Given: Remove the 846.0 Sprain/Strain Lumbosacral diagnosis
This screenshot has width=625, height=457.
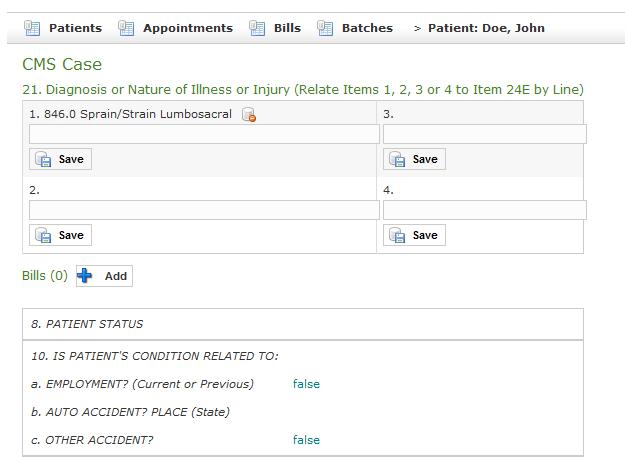Looking at the screenshot, I should pos(249,115).
